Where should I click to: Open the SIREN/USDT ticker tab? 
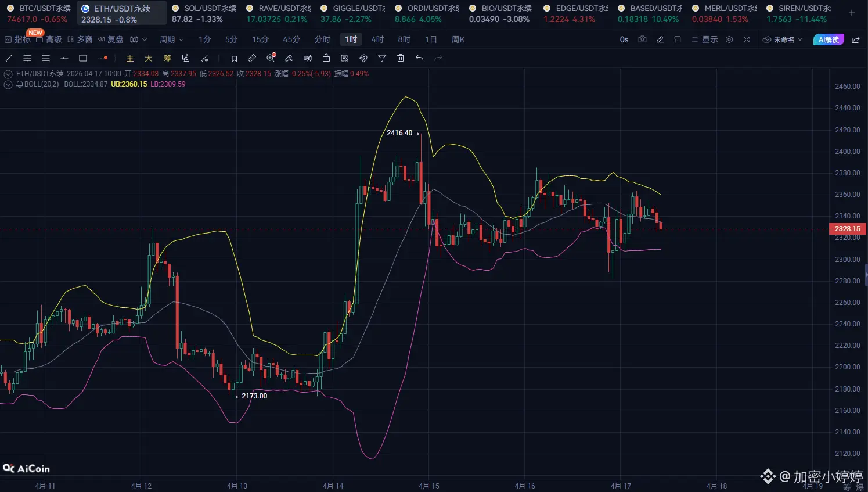click(798, 13)
